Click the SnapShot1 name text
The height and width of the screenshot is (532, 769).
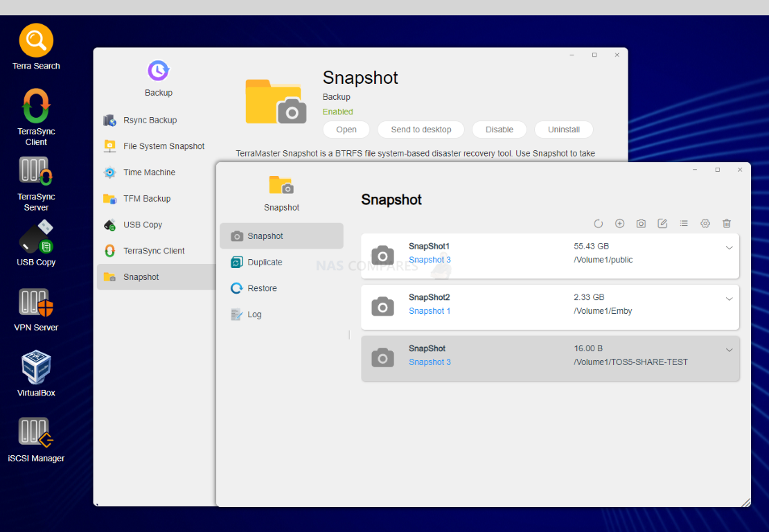pyautogui.click(x=429, y=246)
